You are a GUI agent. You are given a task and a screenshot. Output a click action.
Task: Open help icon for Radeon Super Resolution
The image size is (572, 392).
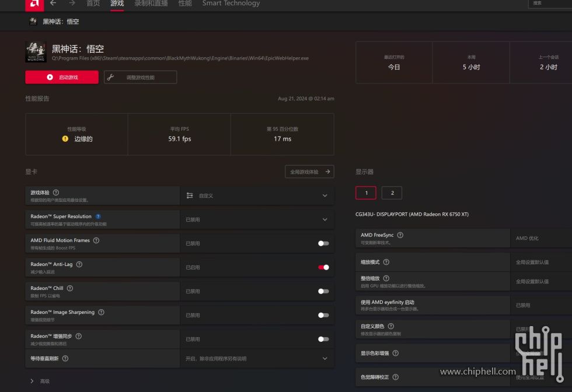click(98, 216)
